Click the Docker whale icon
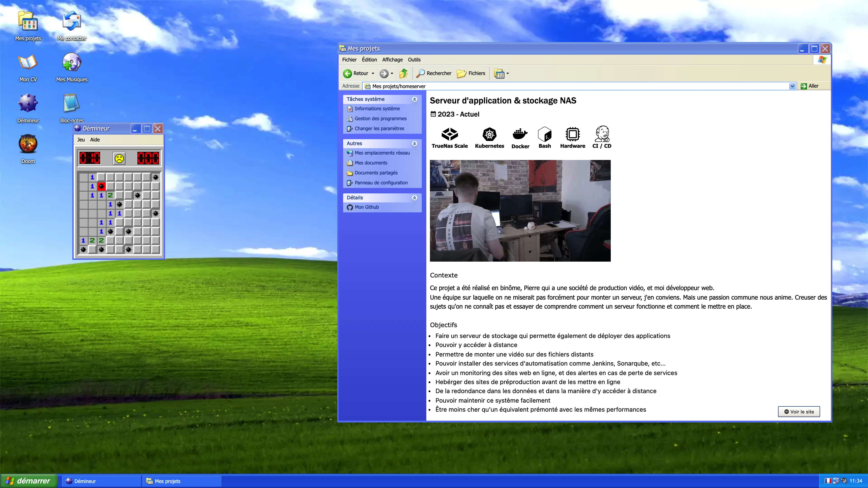The height and width of the screenshot is (488, 868). point(520,134)
